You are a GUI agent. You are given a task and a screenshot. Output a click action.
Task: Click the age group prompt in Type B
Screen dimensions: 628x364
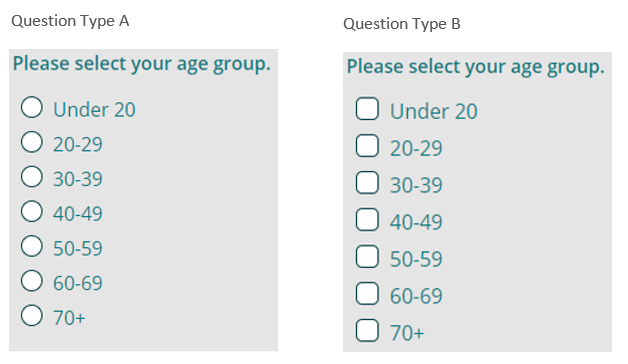pyautogui.click(x=475, y=67)
